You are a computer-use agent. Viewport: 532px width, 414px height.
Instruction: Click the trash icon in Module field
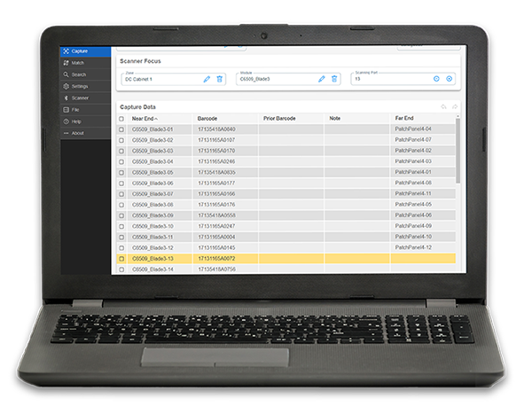click(334, 79)
